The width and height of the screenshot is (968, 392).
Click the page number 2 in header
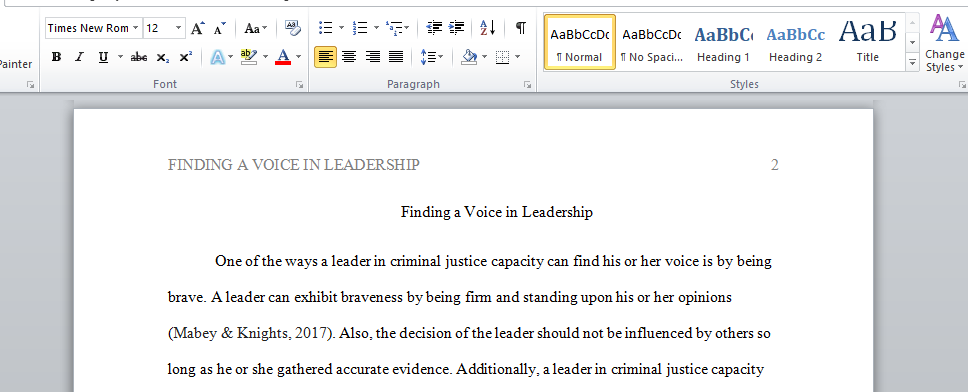(774, 165)
